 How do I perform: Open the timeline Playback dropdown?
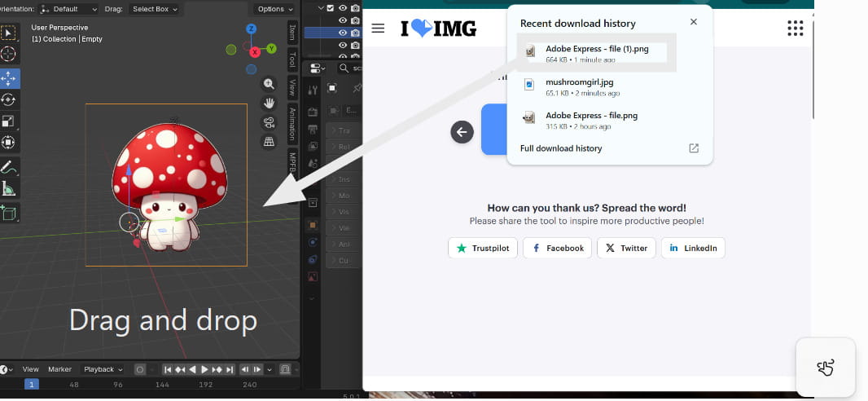pyautogui.click(x=103, y=369)
